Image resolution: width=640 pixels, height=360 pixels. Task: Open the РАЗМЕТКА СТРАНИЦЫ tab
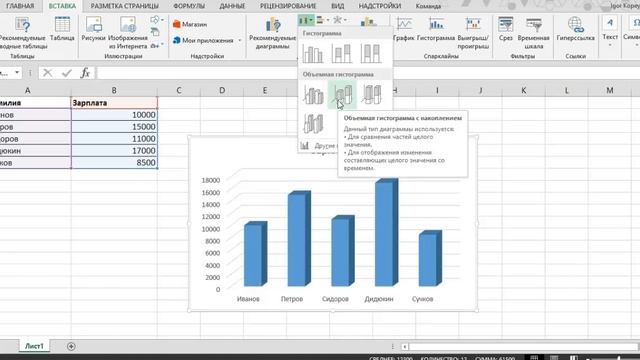pyautogui.click(x=124, y=6)
